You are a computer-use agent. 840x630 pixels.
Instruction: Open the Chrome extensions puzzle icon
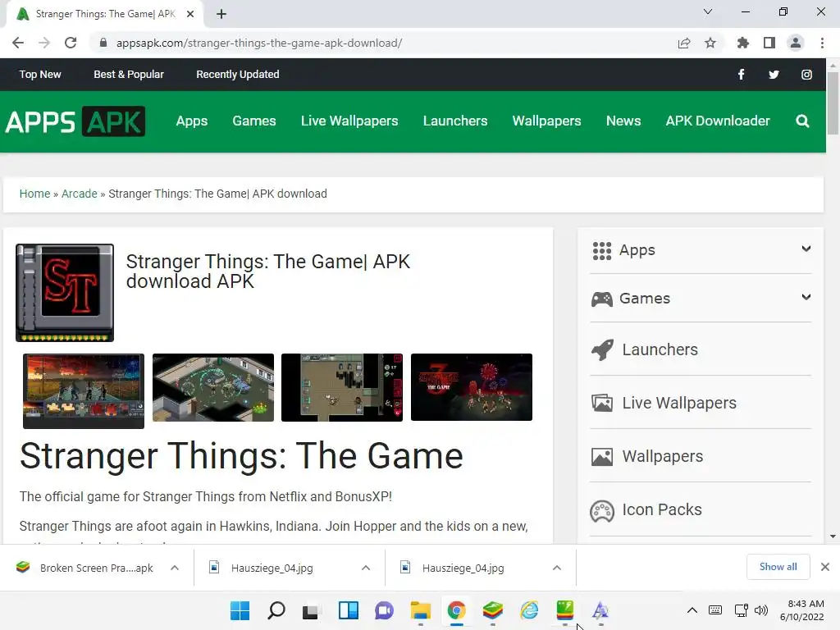click(x=742, y=43)
